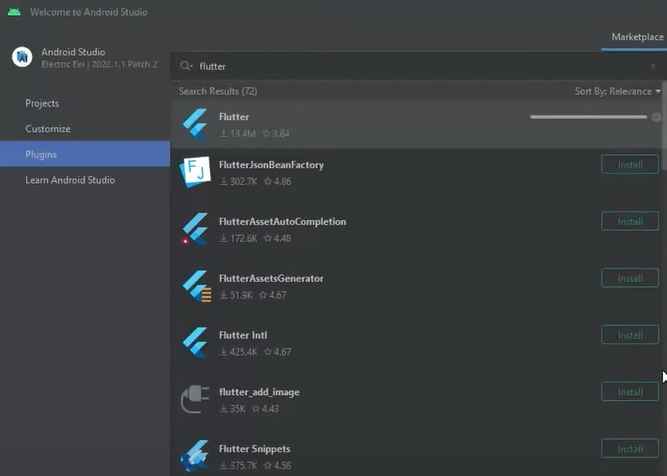Image resolution: width=667 pixels, height=476 pixels.
Task: Click the FlutterJsonBeanFactory plugin icon
Action: tap(194, 173)
